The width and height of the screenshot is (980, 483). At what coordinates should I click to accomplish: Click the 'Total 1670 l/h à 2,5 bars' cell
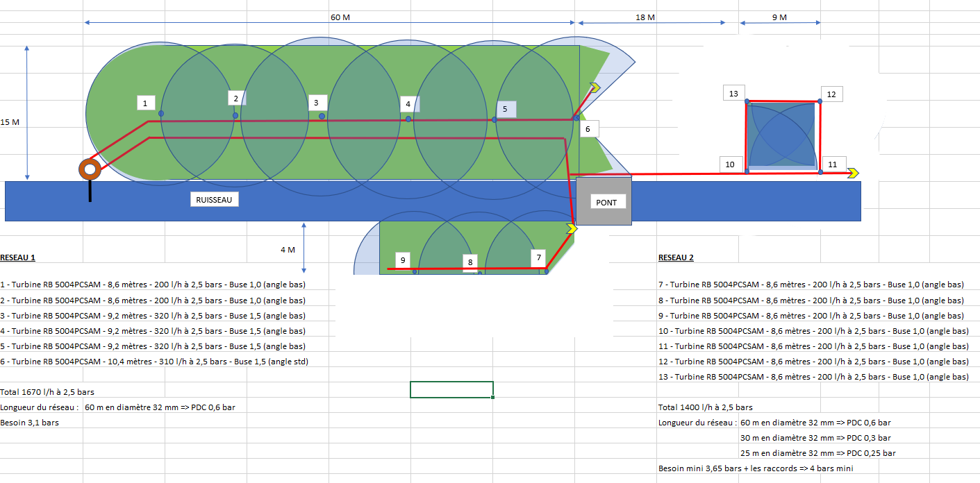pyautogui.click(x=47, y=392)
